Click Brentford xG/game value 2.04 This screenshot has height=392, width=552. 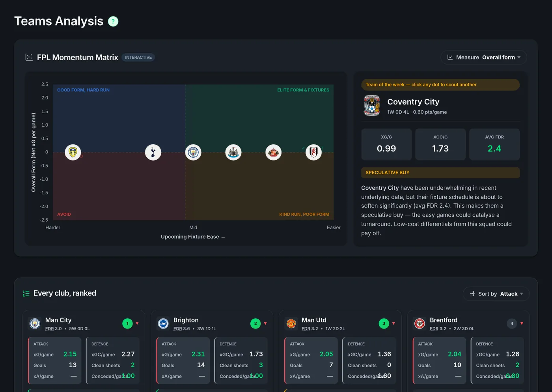click(455, 354)
